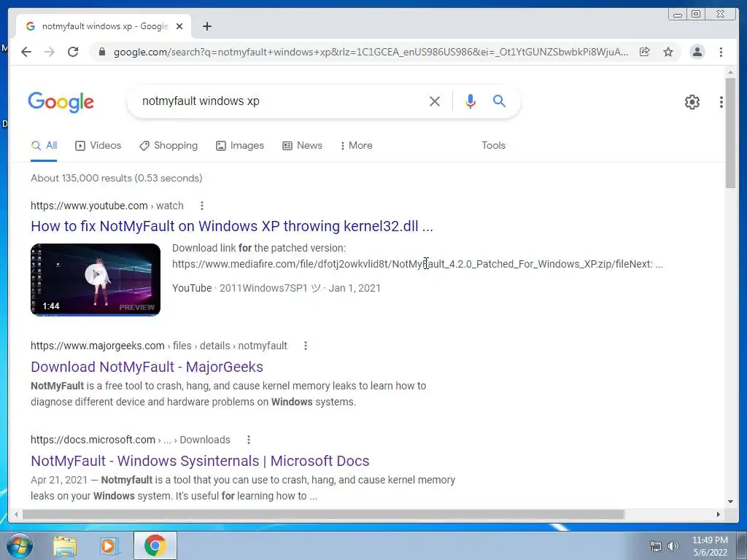Bookmark this page with the star

[668, 52]
